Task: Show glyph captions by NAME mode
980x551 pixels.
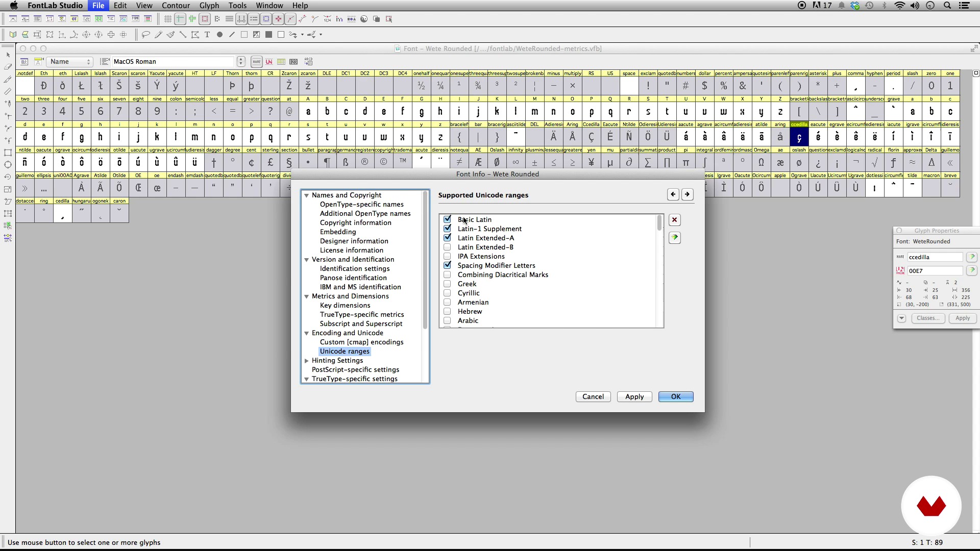Action: click(257, 62)
